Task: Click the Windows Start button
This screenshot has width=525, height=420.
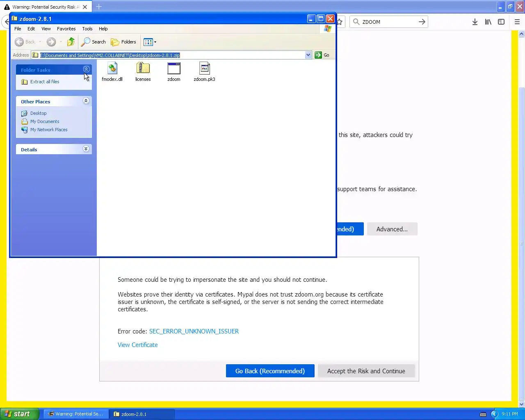Action: pyautogui.click(x=20, y=414)
